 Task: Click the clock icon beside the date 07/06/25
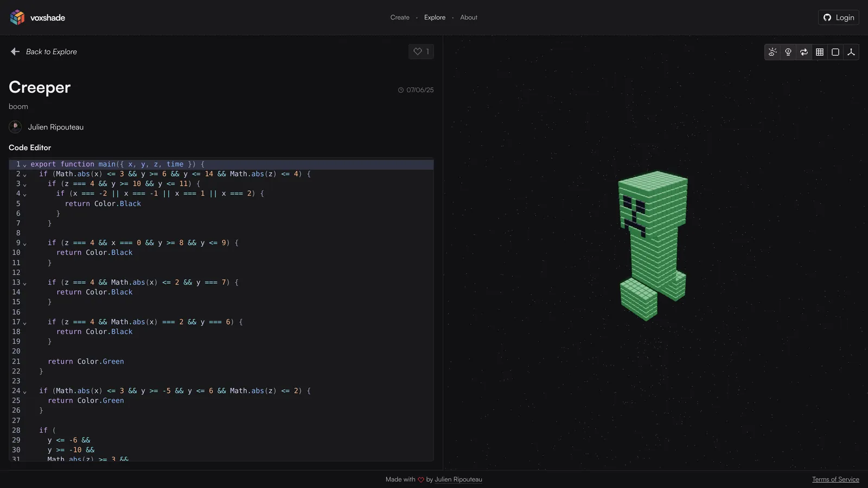(x=401, y=90)
